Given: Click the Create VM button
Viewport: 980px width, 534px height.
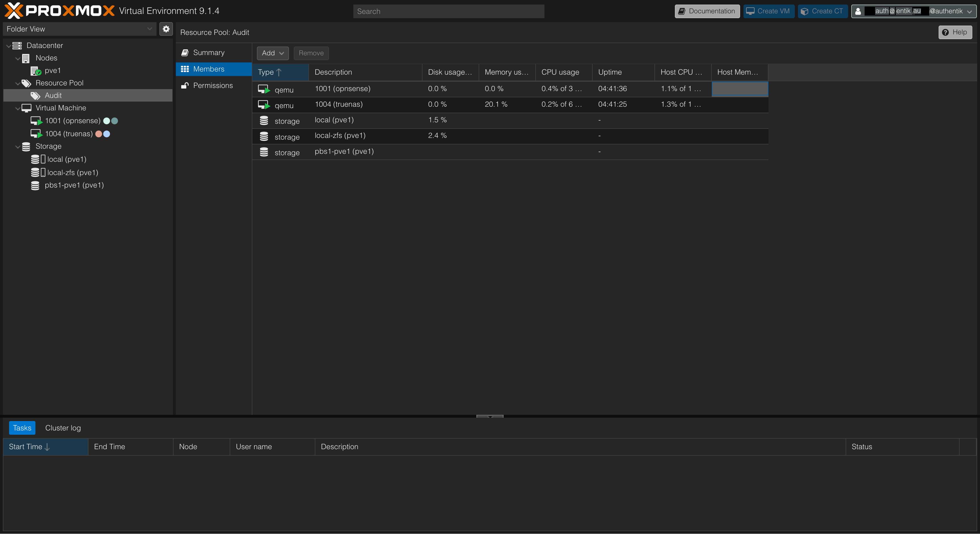Looking at the screenshot, I should point(768,11).
